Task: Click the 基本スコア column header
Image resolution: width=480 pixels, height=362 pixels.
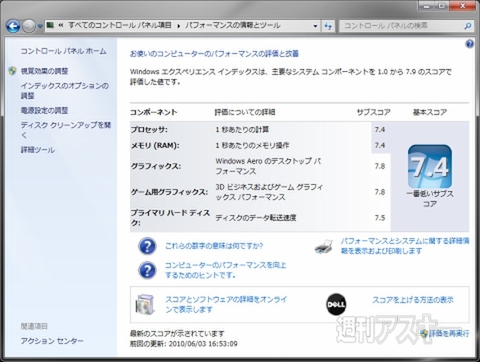Action: click(x=430, y=112)
